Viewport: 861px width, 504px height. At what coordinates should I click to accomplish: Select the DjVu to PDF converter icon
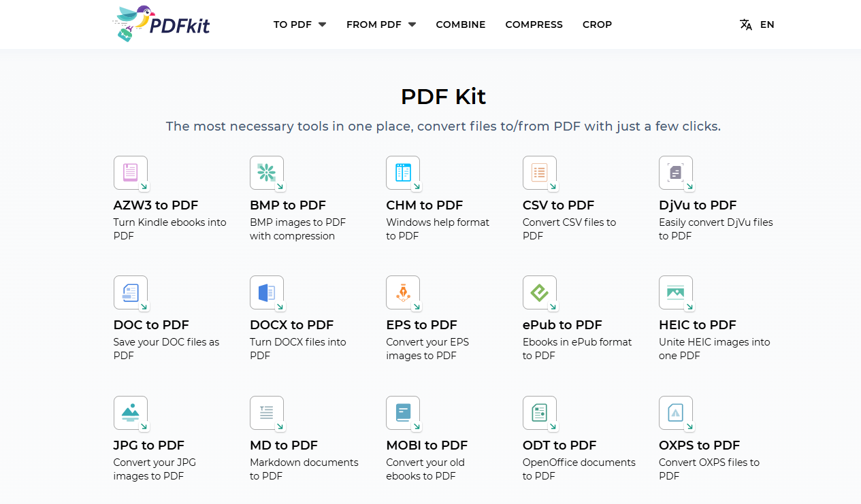676,173
